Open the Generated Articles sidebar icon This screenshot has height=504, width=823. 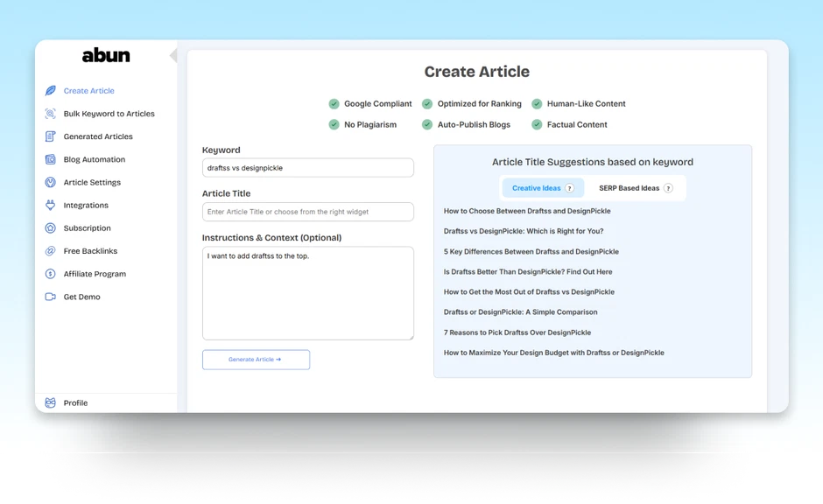[x=51, y=136]
